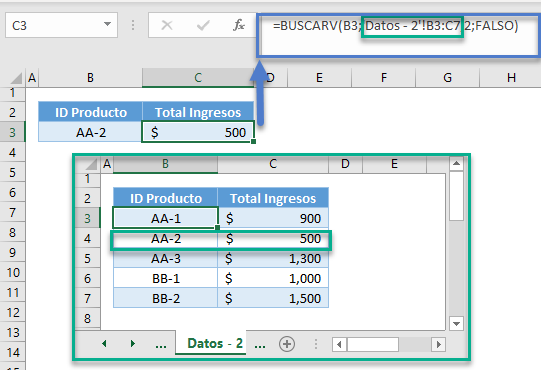
Task: Select column H header in the outer sheet
Action: pos(510,78)
